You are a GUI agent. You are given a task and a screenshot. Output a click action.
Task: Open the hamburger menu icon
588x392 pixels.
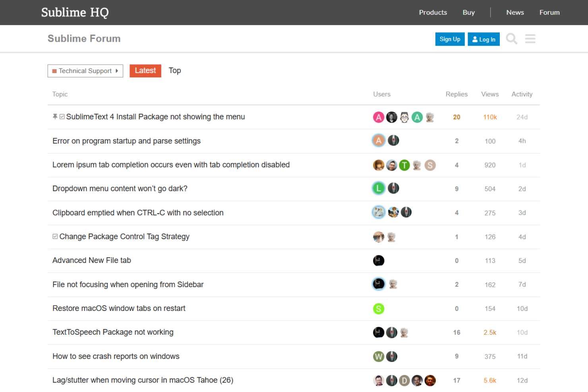[530, 39]
